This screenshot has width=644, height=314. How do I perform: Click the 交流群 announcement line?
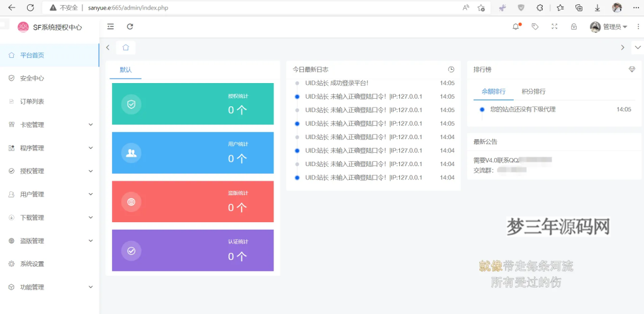coord(500,169)
